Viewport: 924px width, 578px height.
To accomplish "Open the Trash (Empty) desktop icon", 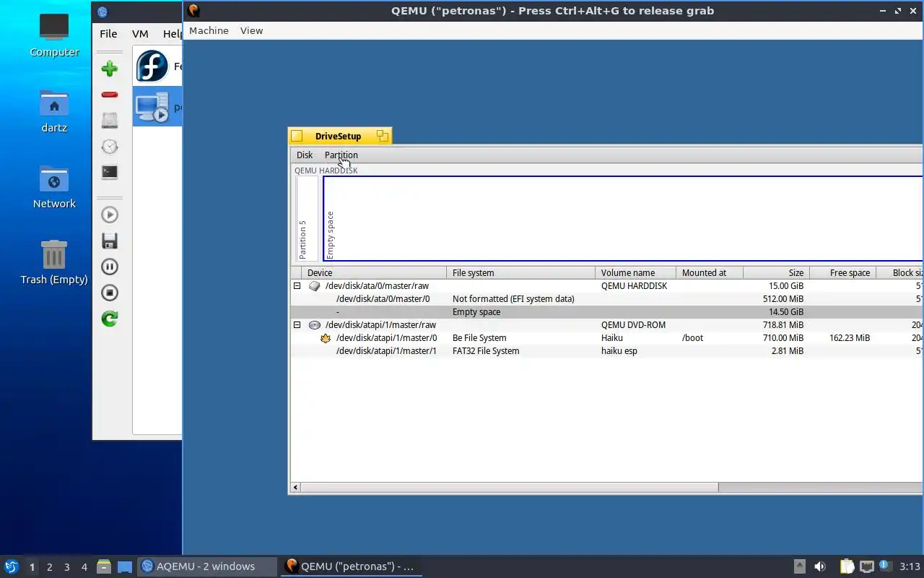I will point(54,263).
